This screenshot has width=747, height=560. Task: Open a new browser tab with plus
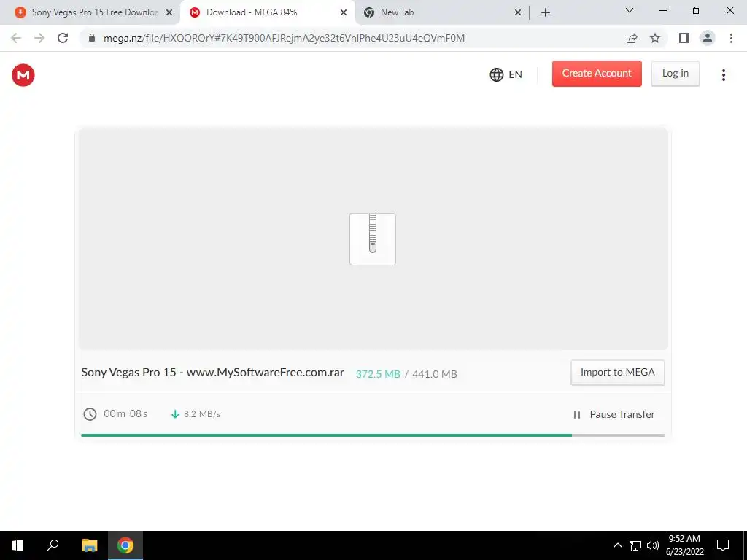point(546,12)
